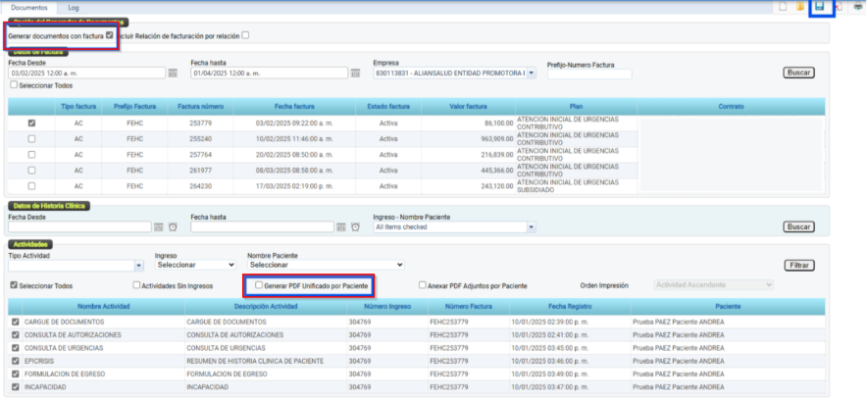The image size is (868, 400).
Task: Switch to the Log tab
Action: click(74, 7)
